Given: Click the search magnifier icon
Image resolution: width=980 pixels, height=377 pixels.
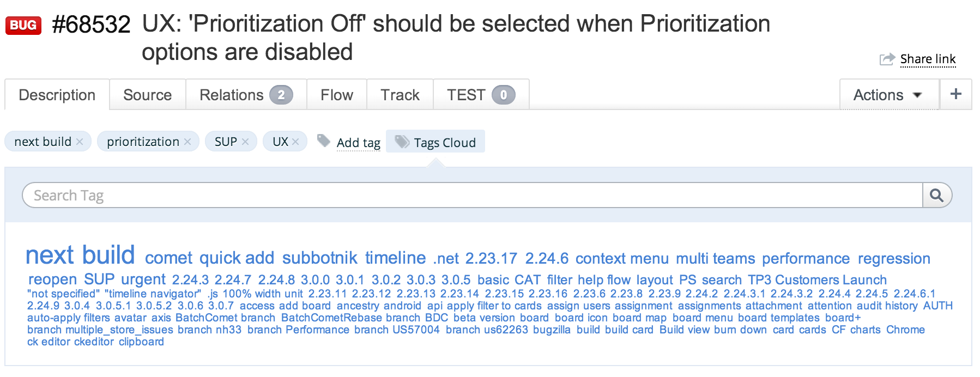Looking at the screenshot, I should point(936,195).
